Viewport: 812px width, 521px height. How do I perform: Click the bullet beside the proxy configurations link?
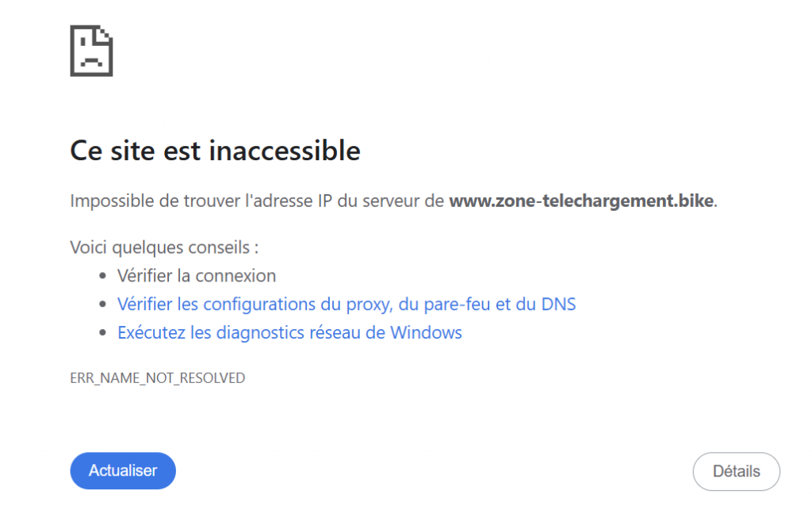[x=102, y=305]
